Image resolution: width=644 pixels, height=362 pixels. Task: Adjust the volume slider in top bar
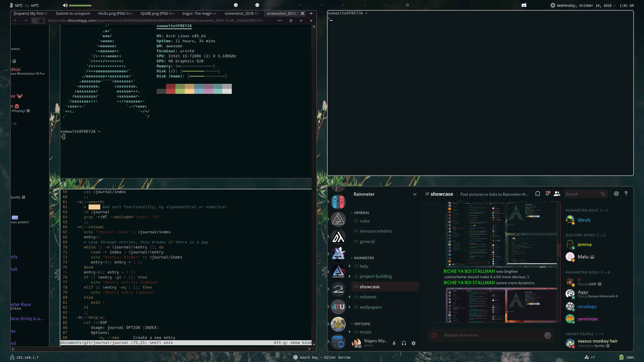click(80, 5)
